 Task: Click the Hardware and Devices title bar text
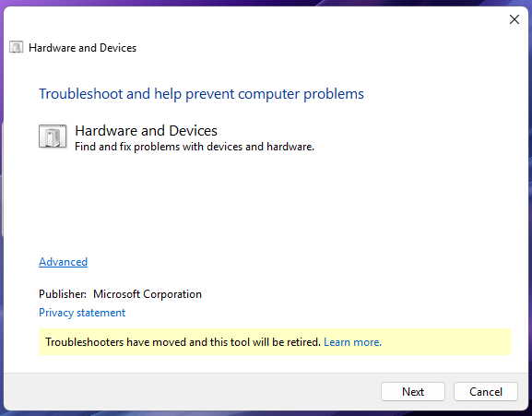point(82,48)
